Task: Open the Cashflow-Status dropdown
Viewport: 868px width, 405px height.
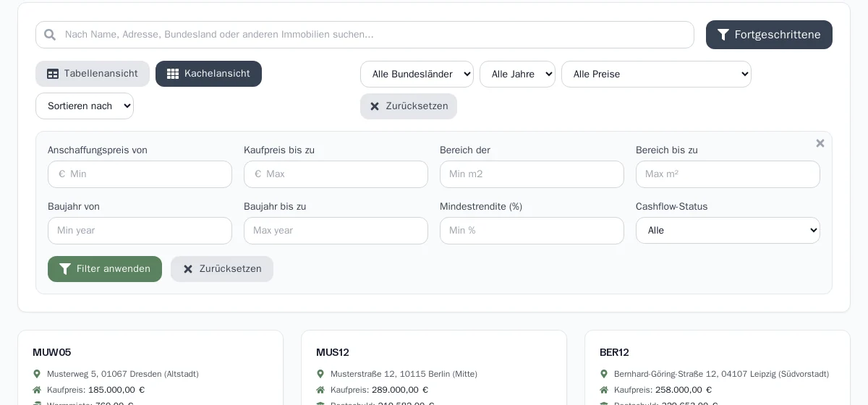Action: click(x=728, y=231)
